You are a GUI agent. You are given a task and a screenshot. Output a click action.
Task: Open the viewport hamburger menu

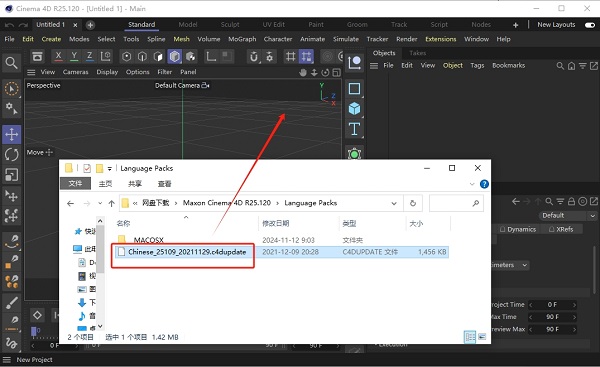point(31,72)
